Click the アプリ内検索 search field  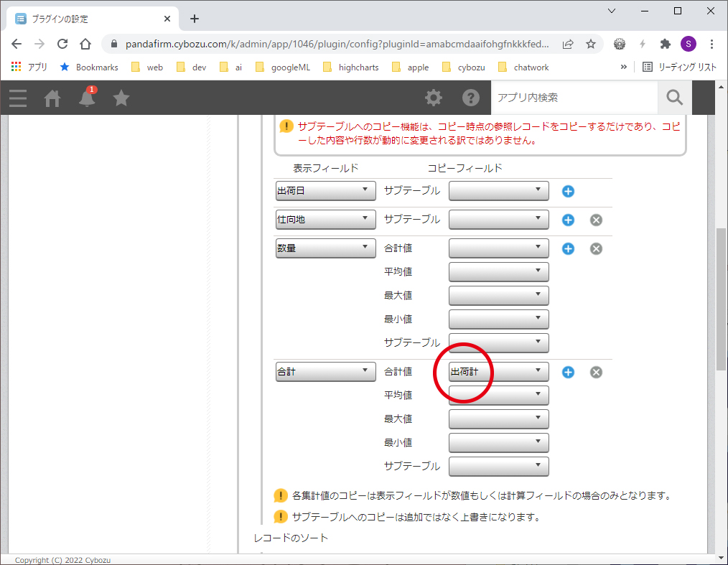tap(574, 98)
